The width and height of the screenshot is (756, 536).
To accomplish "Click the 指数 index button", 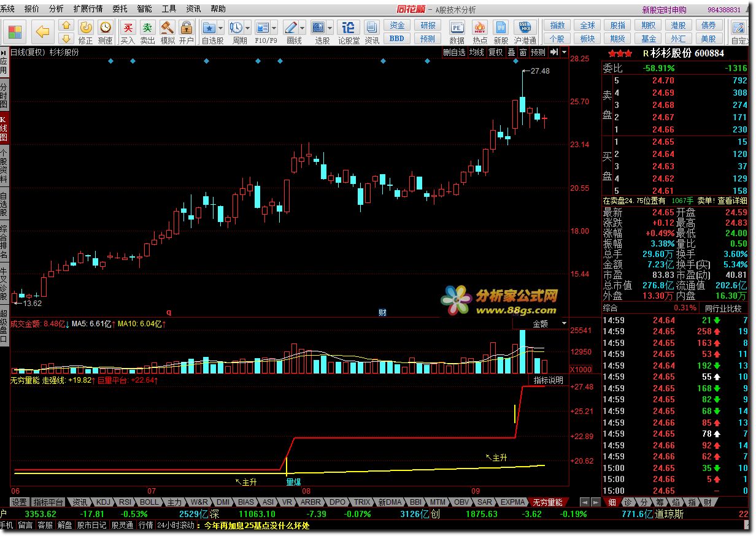I will point(557,26).
